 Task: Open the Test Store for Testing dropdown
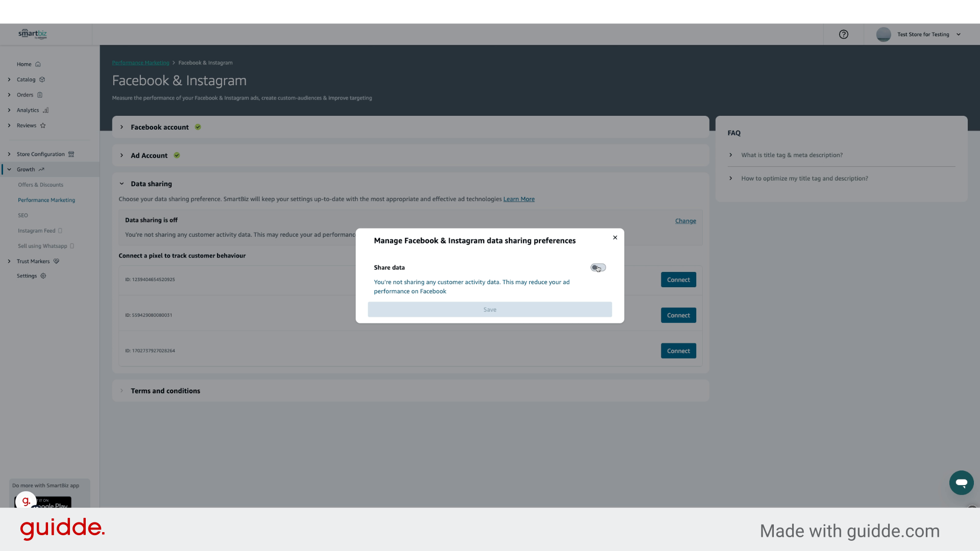[x=929, y=34]
